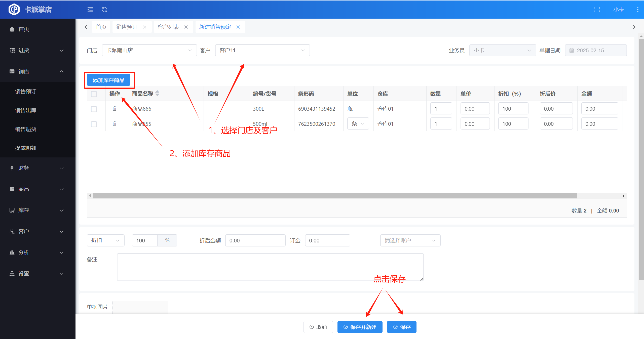644x339 pixels.
Task: Open 销售出库 in the sidebar menu
Action: point(26,110)
